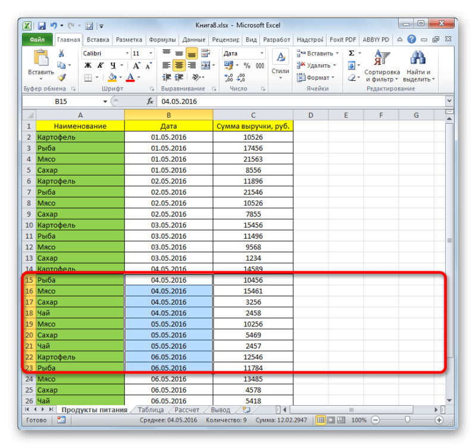Open the Таблица sheet tab
476x448 pixels.
tap(151, 410)
